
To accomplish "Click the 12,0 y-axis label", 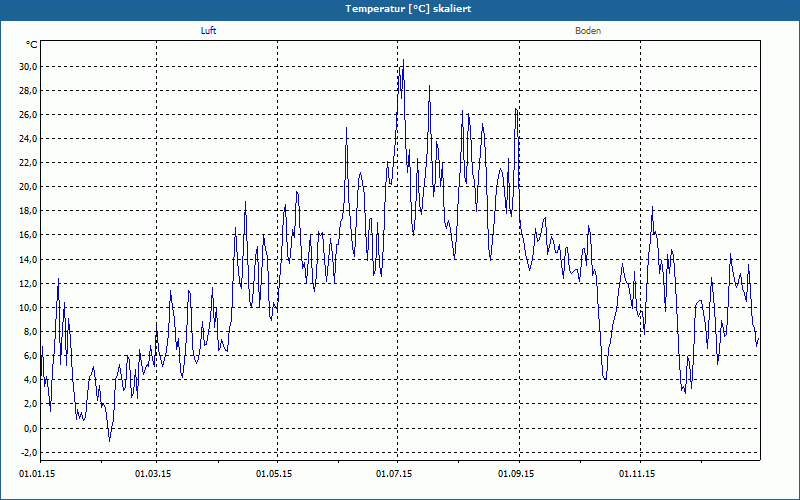I will coord(28,283).
